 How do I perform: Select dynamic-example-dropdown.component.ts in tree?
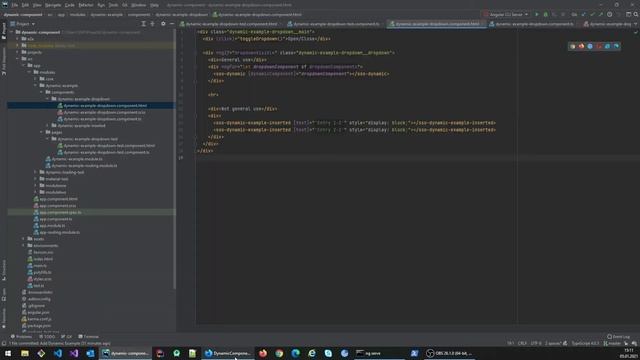100,119
